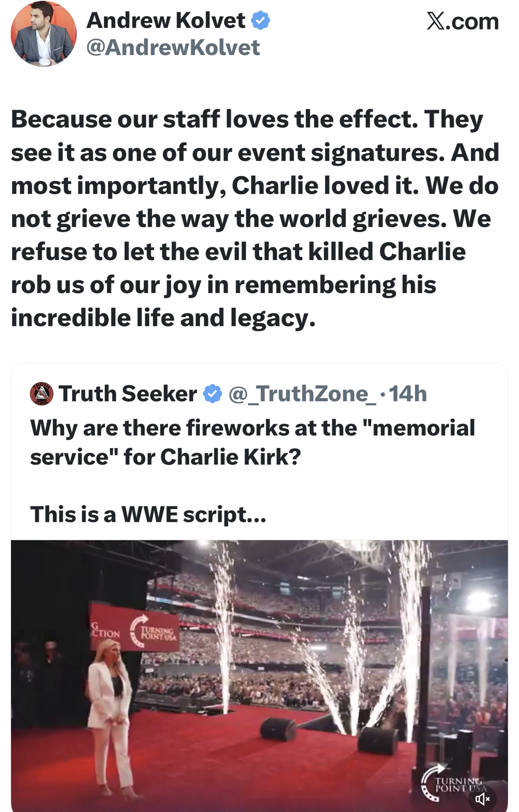Visit the @AndrewKolvet handle
Screen dimensions: 519x812
pos(173,48)
